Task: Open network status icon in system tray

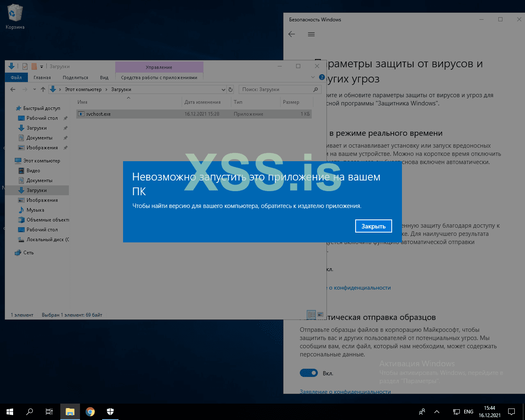Action: tap(456, 412)
